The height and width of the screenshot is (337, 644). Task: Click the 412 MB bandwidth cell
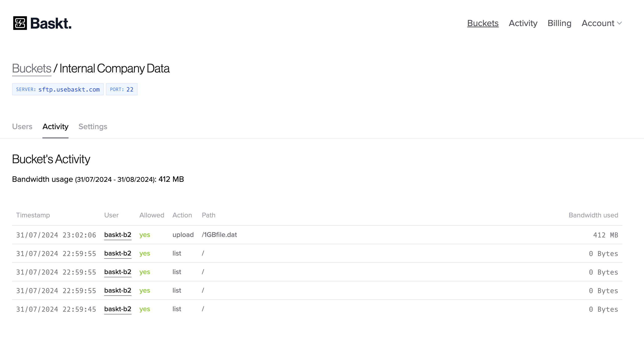(x=605, y=235)
